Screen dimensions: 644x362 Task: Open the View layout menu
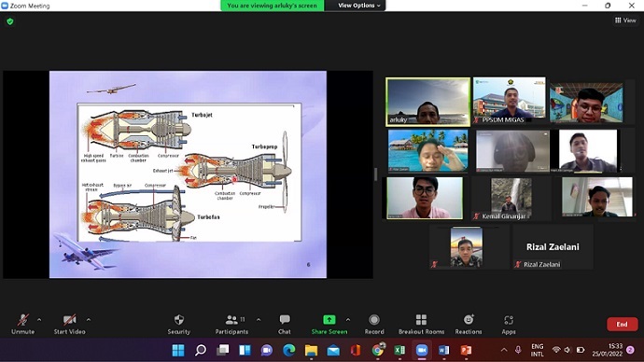[x=625, y=21]
